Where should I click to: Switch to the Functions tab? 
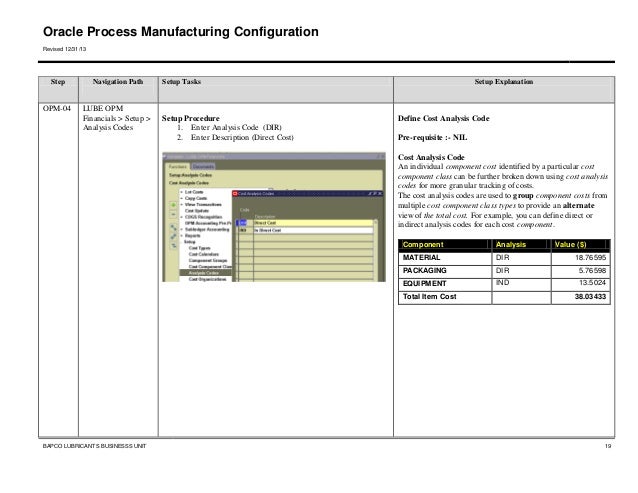pos(178,166)
